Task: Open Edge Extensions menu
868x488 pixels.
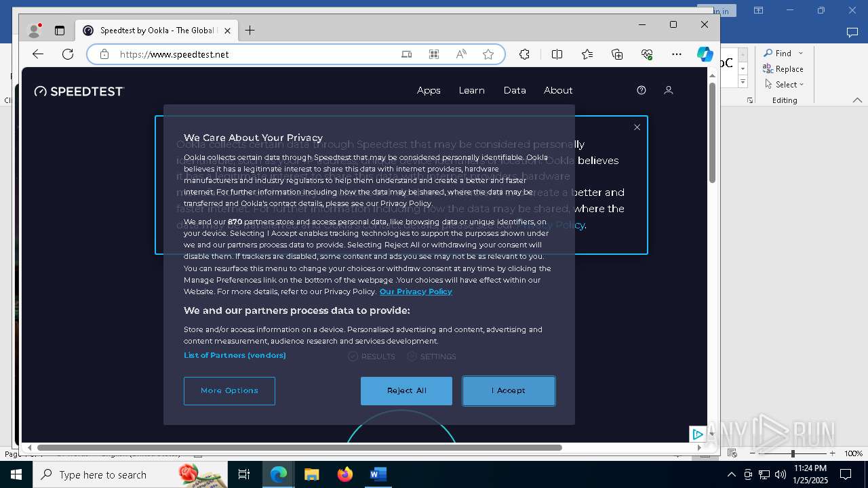Action: click(x=524, y=54)
